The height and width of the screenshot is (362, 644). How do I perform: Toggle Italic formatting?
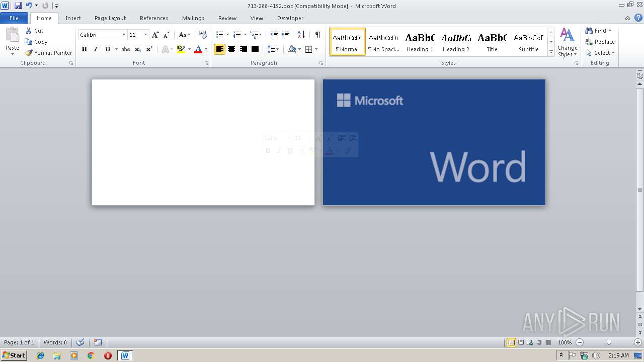96,49
